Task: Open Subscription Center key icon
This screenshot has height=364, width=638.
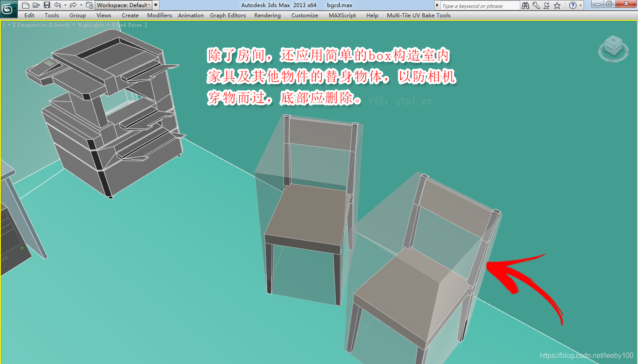Action: click(536, 6)
